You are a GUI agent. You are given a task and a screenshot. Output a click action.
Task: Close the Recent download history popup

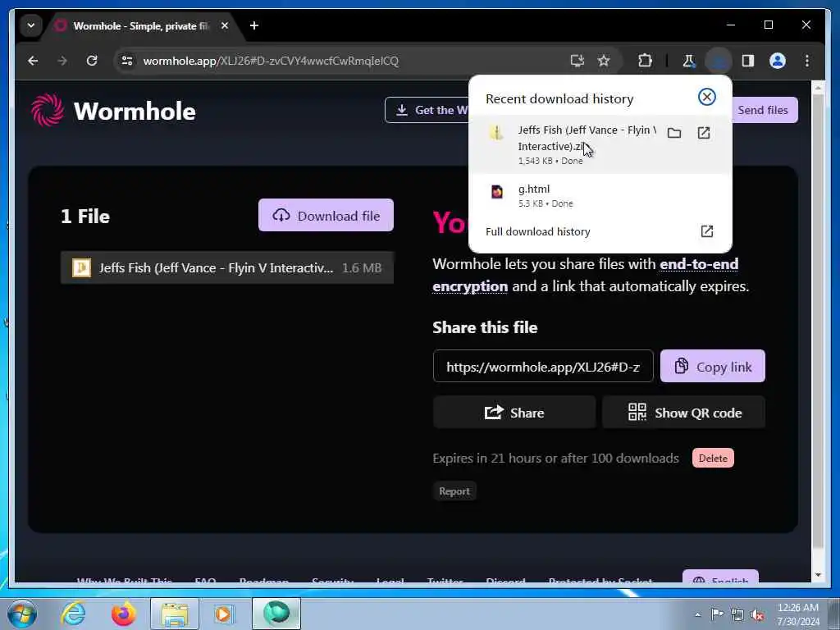tap(706, 97)
